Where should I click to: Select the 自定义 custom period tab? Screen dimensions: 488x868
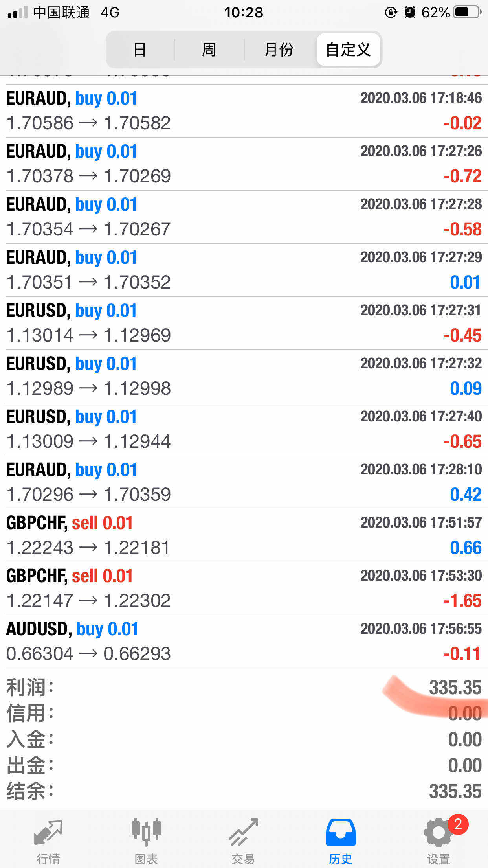[x=348, y=50]
